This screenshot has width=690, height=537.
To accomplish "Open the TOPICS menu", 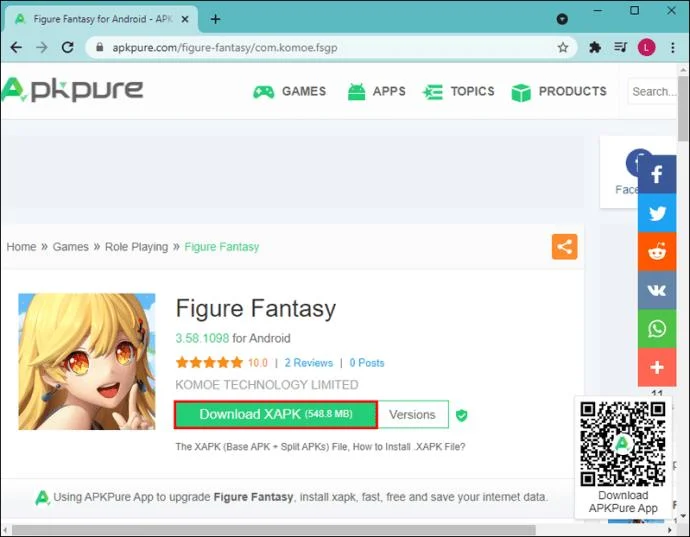I will tap(458, 92).
